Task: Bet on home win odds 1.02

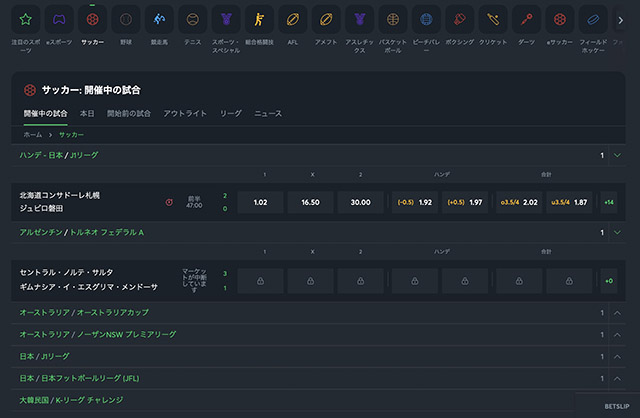Action: point(260,202)
